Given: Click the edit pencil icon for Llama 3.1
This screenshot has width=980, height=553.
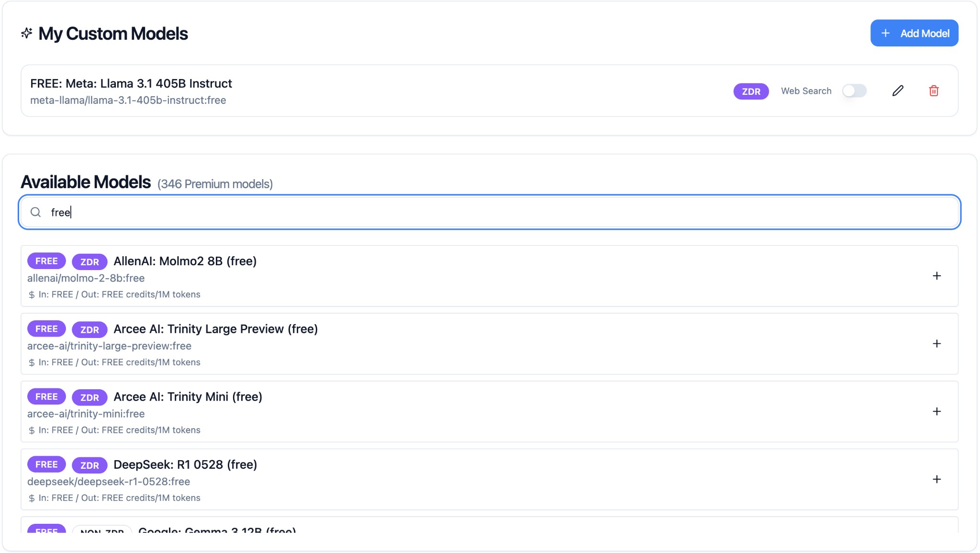Looking at the screenshot, I should pyautogui.click(x=898, y=90).
